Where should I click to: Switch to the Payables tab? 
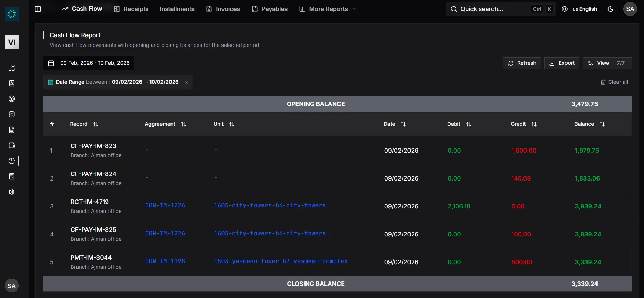point(270,9)
